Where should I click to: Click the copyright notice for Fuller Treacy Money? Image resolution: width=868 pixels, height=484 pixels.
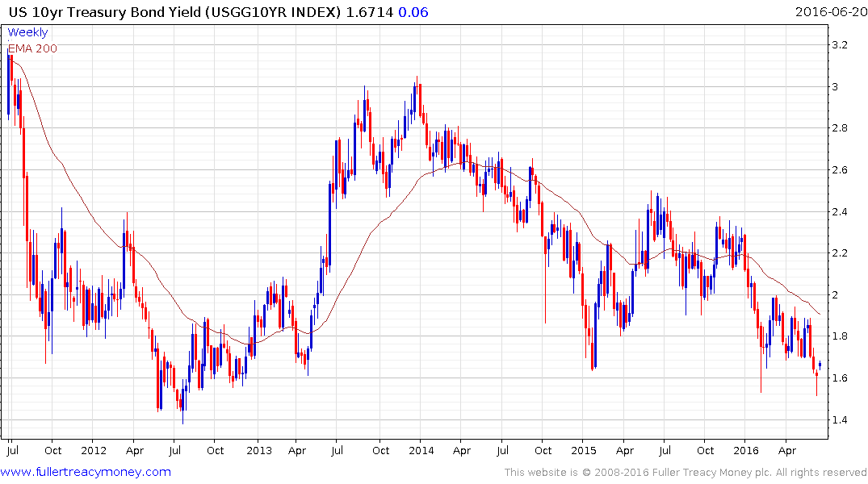tap(686, 473)
